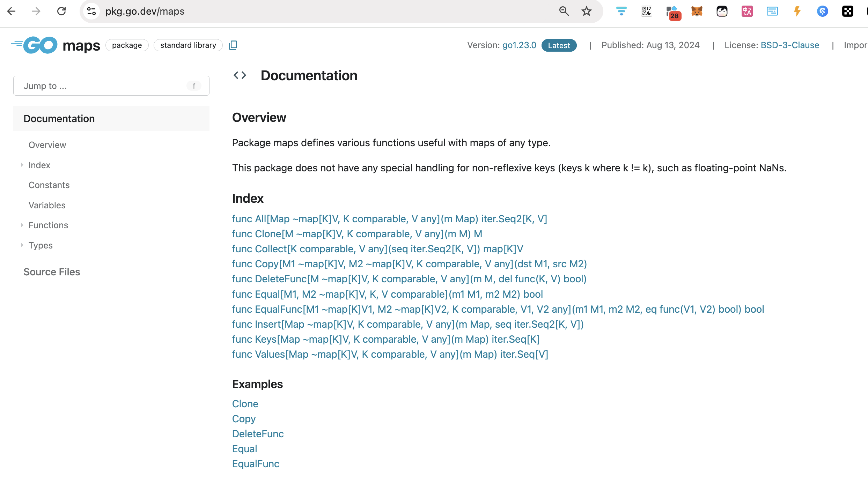Open func Clone index entry
This screenshot has height=483, width=868.
[357, 234]
